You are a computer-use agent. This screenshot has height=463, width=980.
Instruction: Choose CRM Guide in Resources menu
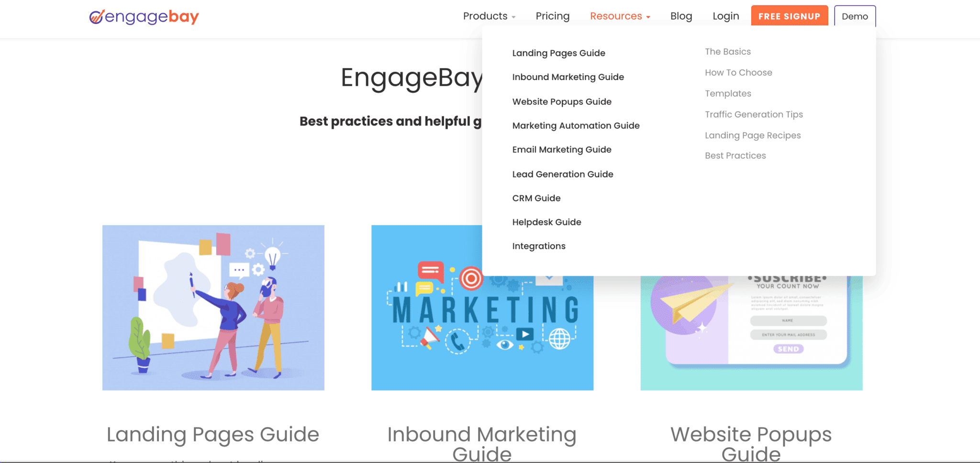tap(536, 198)
